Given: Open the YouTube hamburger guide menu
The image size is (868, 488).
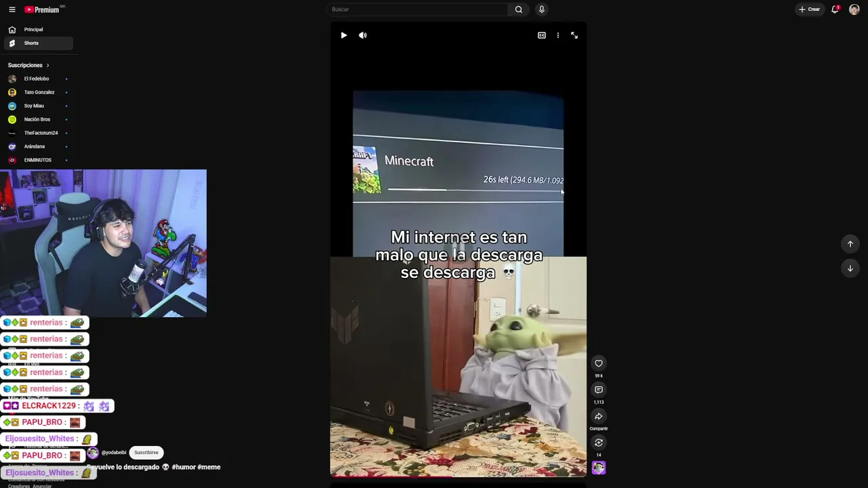Looking at the screenshot, I should (x=12, y=9).
